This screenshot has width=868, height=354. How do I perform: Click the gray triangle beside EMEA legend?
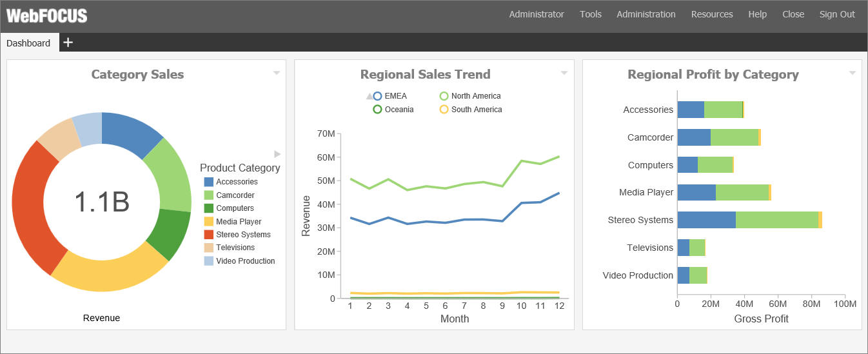pos(370,96)
